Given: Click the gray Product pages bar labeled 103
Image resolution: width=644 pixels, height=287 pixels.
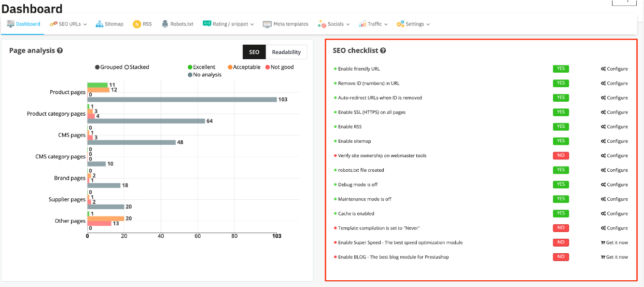Looking at the screenshot, I should tap(182, 99).
